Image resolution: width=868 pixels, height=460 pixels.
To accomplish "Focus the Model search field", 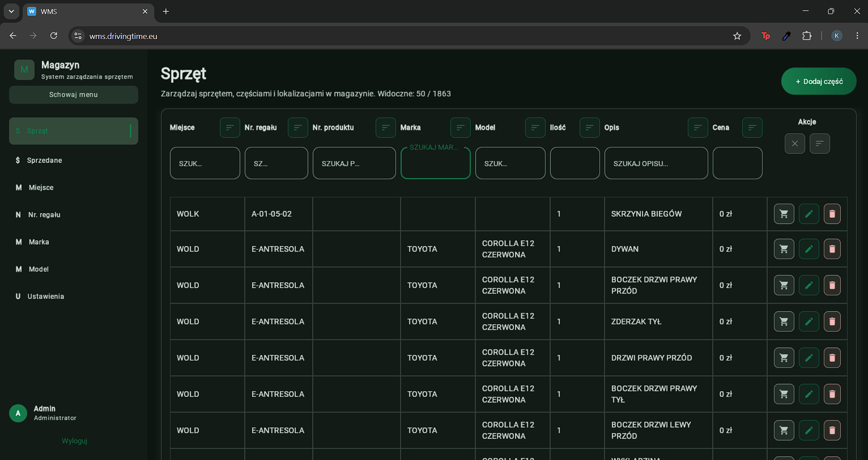I will pyautogui.click(x=510, y=163).
